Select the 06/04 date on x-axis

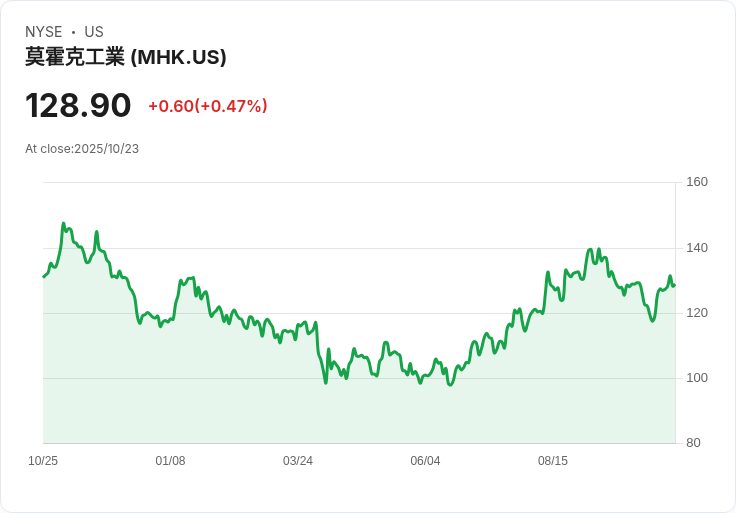[x=425, y=461]
